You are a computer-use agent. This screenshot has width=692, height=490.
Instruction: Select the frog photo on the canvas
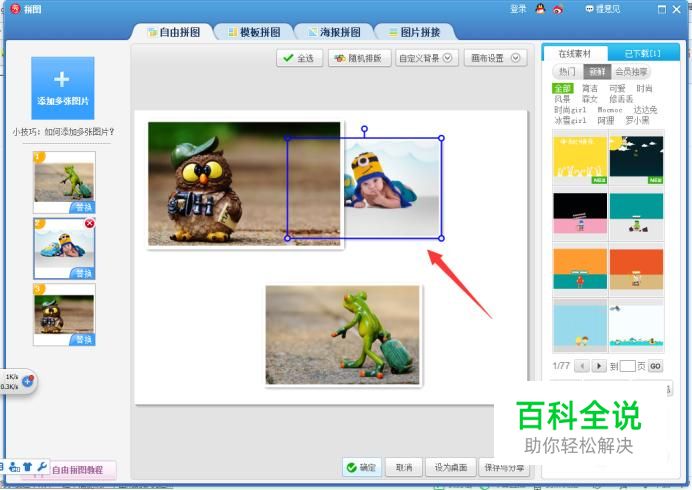click(342, 335)
